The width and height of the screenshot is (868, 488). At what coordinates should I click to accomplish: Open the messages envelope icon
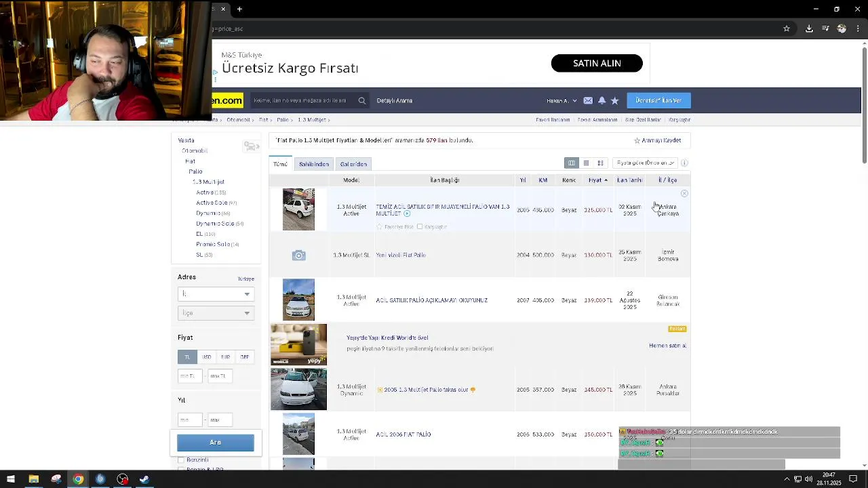point(588,100)
